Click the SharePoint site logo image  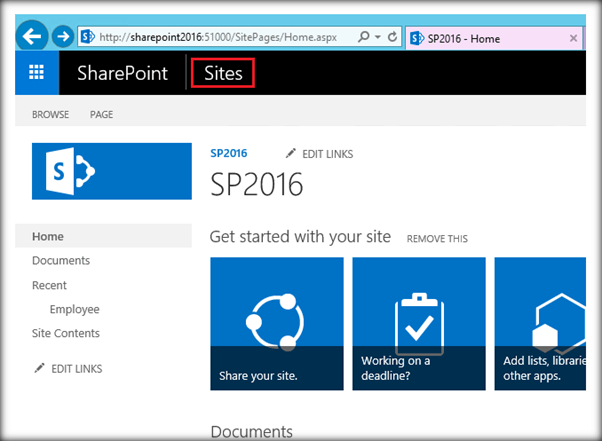tap(112, 171)
